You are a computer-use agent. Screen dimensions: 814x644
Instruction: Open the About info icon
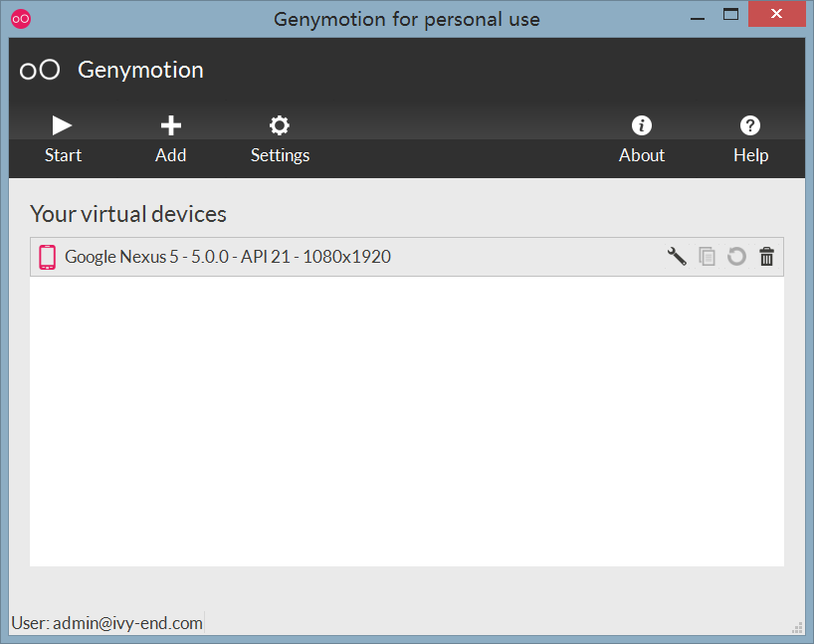pos(642,125)
